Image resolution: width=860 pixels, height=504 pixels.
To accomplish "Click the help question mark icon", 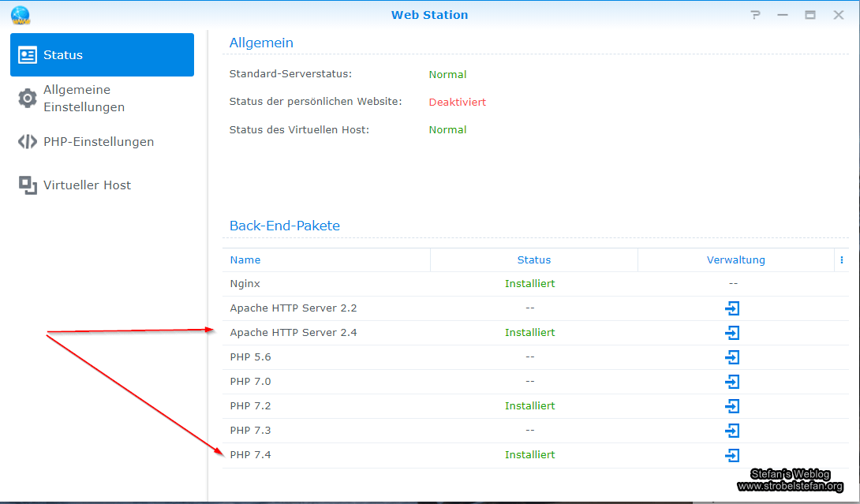I will click(755, 14).
